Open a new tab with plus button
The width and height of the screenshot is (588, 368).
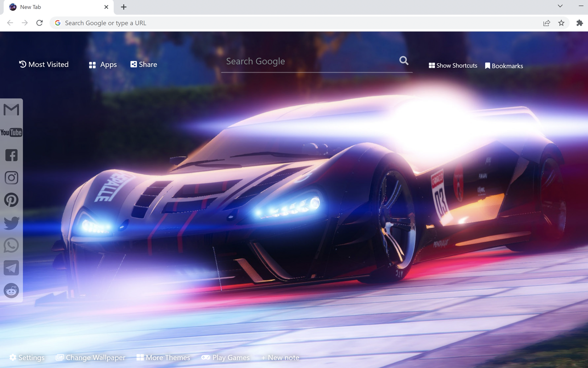124,7
